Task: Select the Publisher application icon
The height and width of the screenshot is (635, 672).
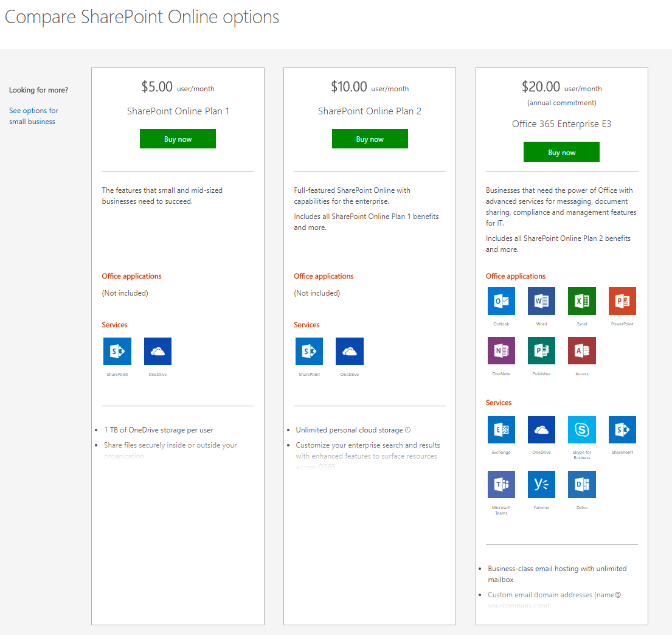Action: 542,351
